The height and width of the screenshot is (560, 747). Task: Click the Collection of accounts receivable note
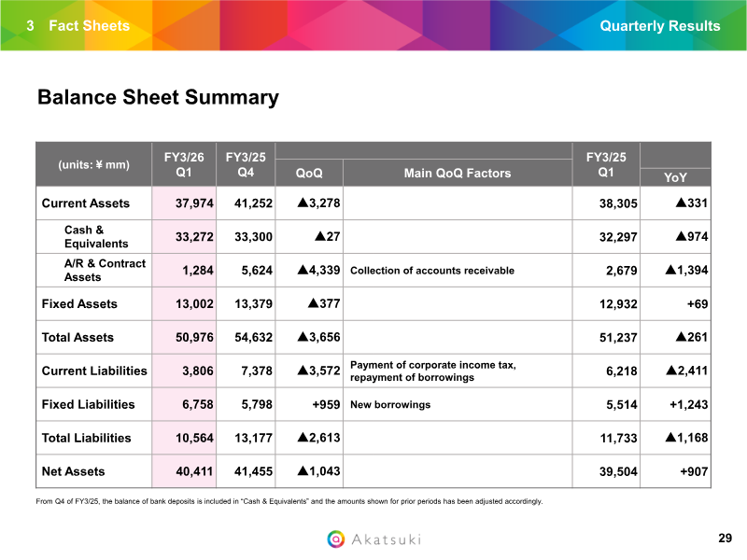[431, 271]
